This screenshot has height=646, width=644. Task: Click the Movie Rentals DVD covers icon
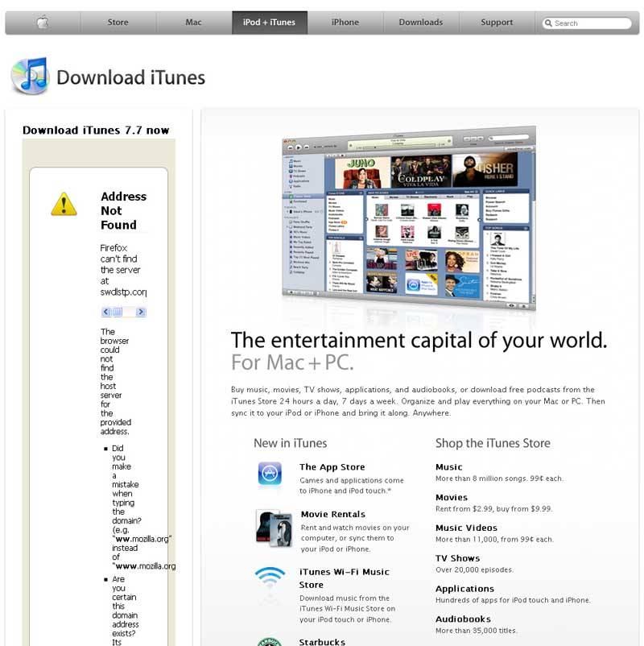pyautogui.click(x=274, y=528)
